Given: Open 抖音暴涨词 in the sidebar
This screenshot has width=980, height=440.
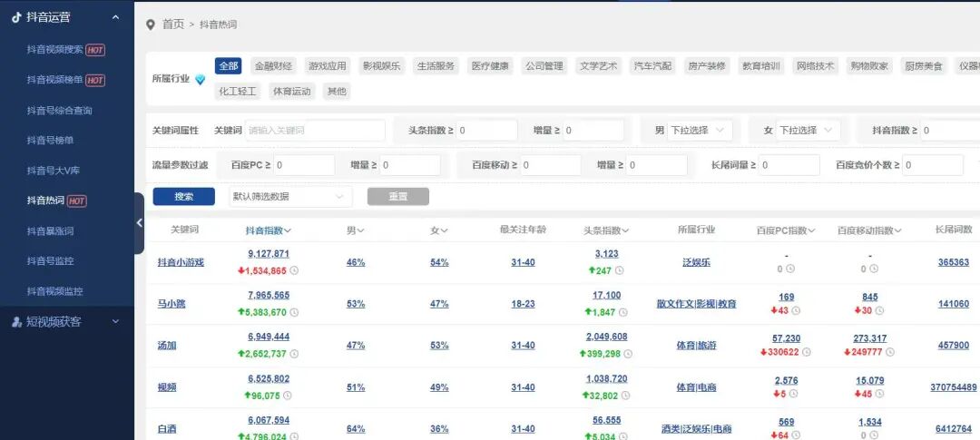Looking at the screenshot, I should coord(50,230).
